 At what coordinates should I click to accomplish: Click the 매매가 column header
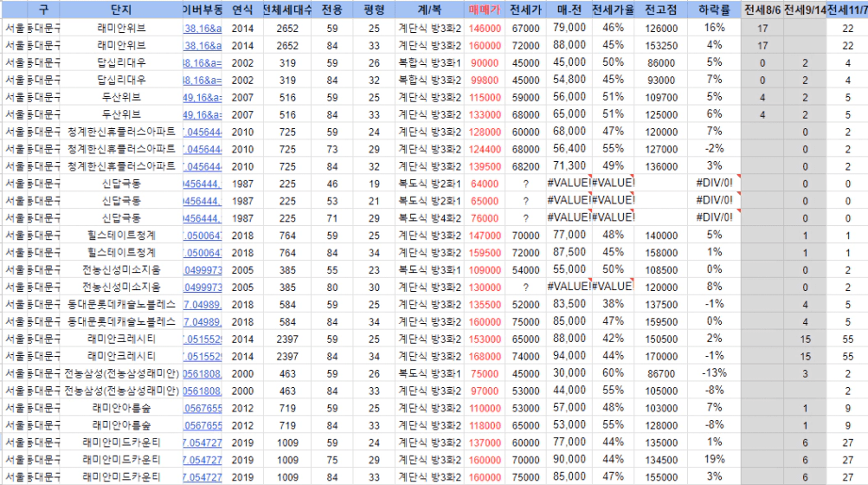(485, 10)
